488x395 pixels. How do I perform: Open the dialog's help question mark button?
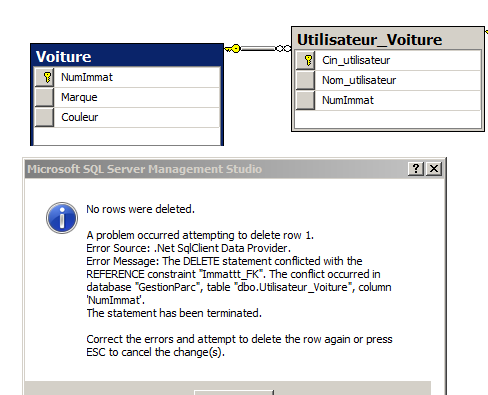[x=416, y=169]
